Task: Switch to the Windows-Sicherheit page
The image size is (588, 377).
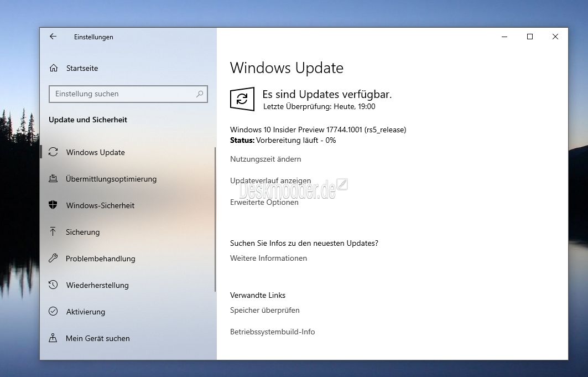Action: pyautogui.click(x=101, y=205)
